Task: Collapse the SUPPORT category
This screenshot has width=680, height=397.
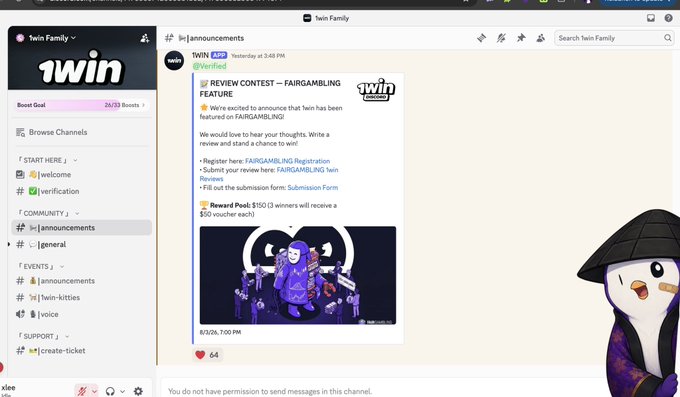Action: coord(43,336)
